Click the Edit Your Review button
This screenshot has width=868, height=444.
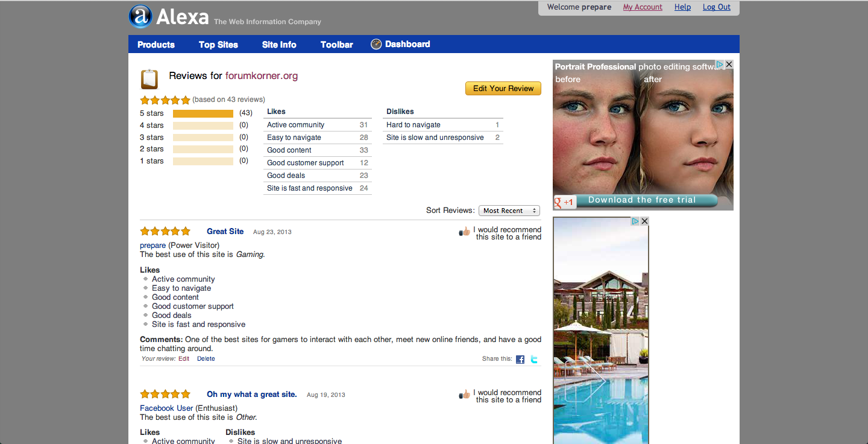click(x=503, y=89)
